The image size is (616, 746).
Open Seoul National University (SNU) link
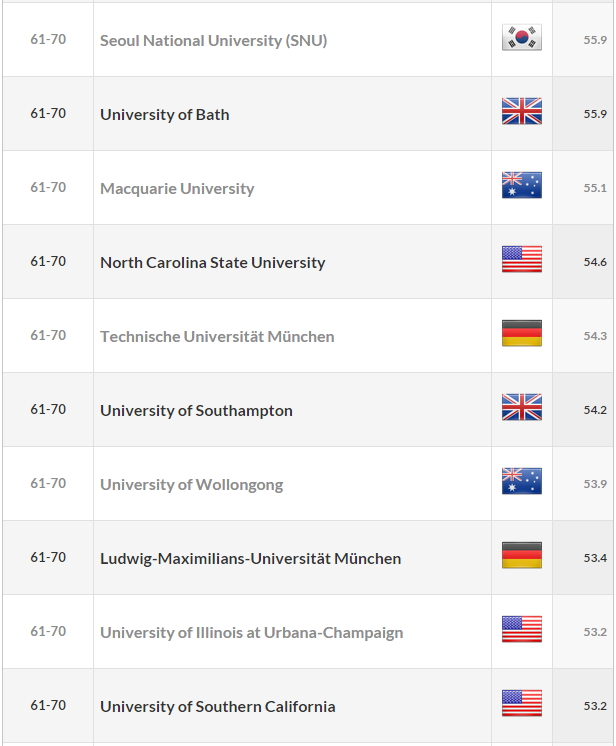(214, 40)
